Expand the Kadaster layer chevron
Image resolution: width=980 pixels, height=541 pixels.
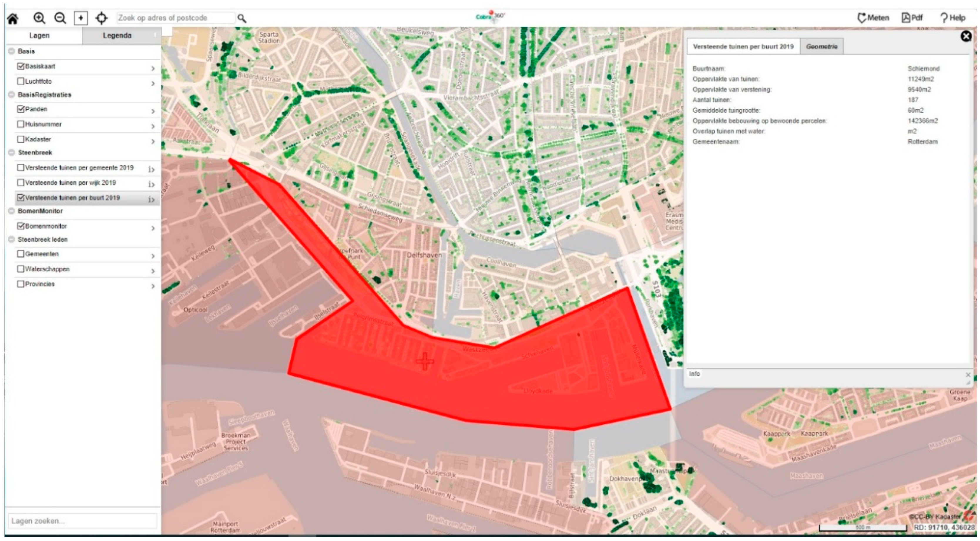click(153, 142)
